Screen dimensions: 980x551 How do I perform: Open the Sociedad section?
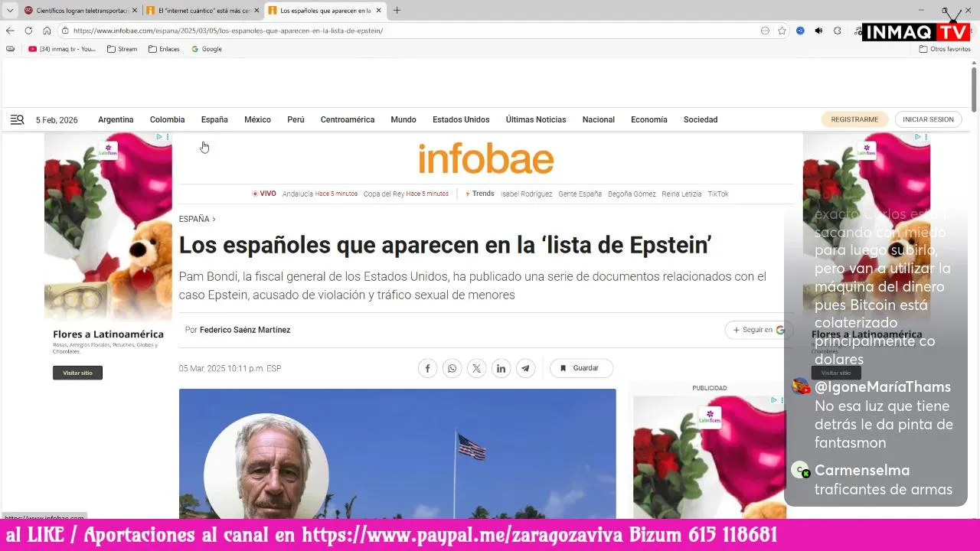point(701,119)
